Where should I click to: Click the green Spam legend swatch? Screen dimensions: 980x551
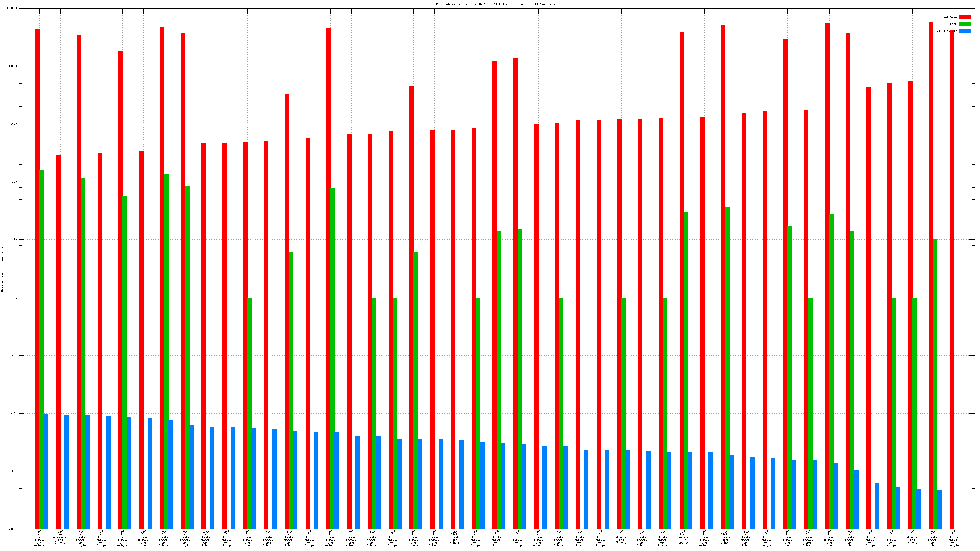[x=965, y=24]
